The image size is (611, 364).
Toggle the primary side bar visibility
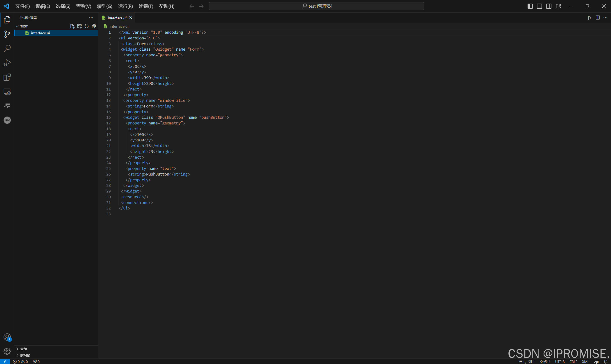tap(530, 6)
